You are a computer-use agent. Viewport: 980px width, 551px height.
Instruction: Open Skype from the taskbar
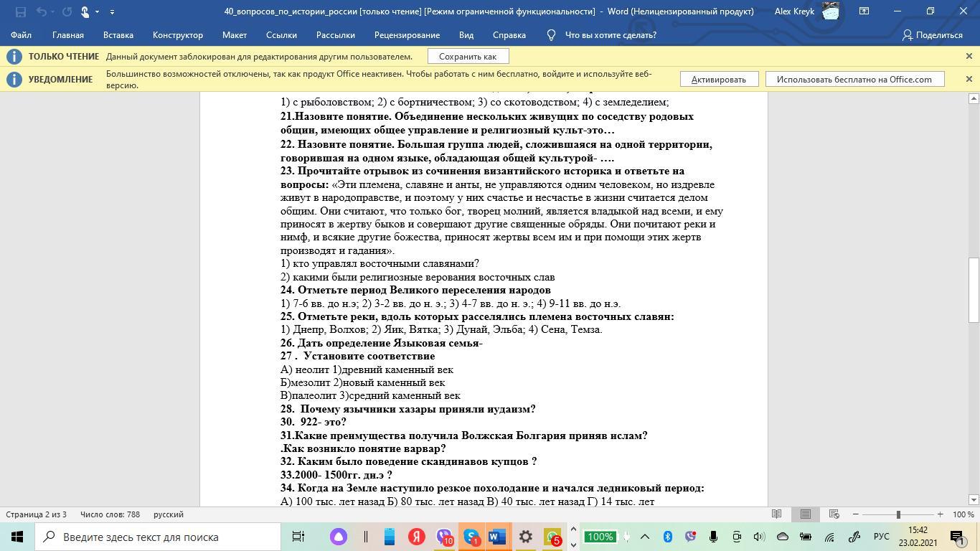click(x=471, y=537)
